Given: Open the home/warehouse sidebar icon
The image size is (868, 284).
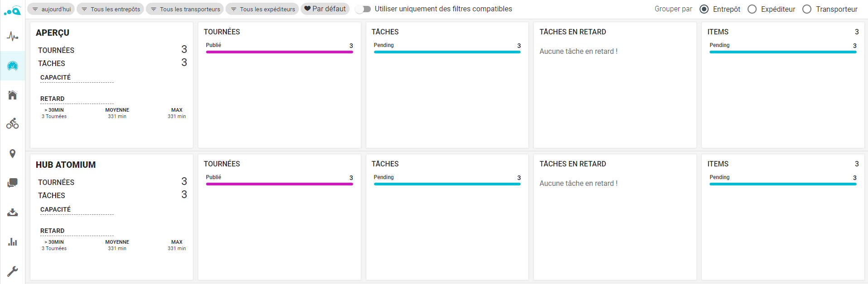Looking at the screenshot, I should click(x=13, y=95).
